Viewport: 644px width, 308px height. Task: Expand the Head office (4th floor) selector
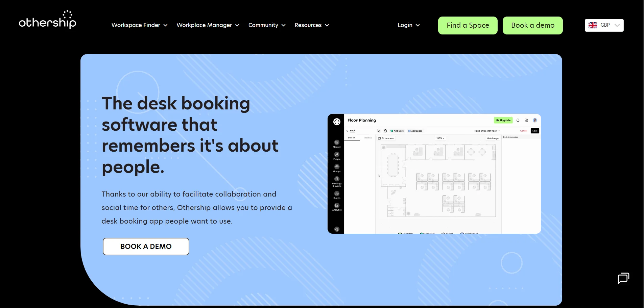[486, 131]
